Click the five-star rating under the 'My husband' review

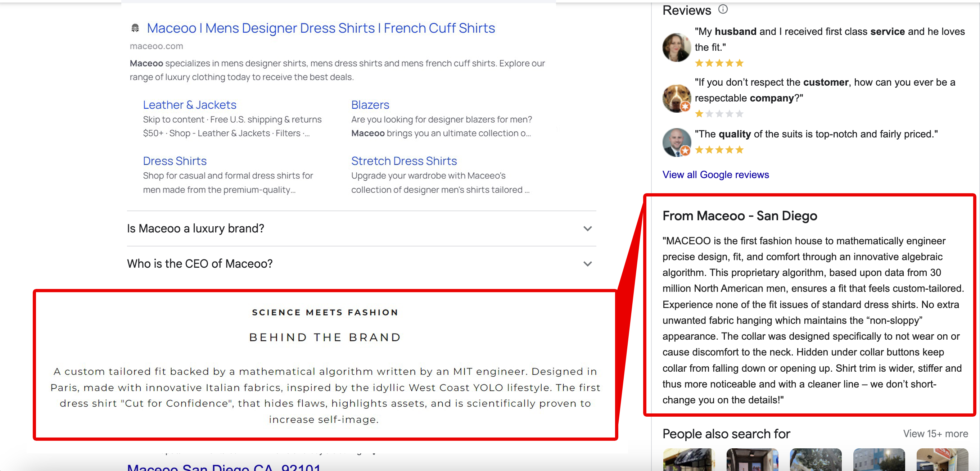click(x=719, y=63)
